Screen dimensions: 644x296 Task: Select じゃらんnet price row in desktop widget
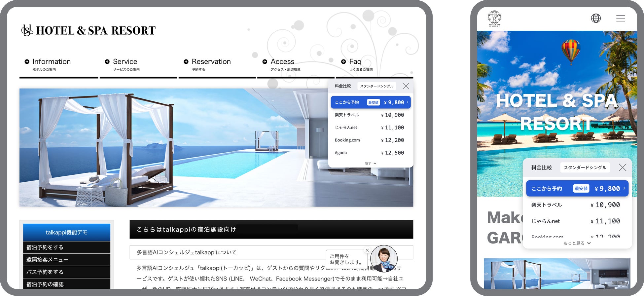[370, 128]
